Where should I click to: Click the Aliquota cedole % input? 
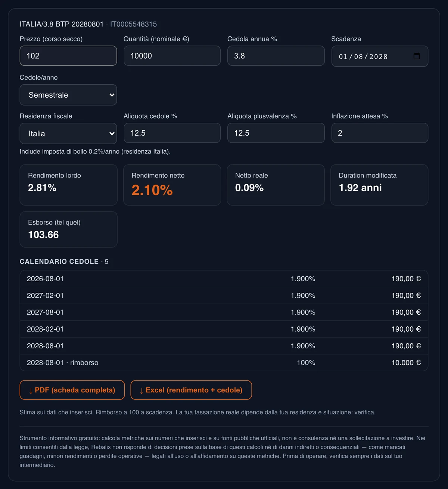tap(172, 133)
